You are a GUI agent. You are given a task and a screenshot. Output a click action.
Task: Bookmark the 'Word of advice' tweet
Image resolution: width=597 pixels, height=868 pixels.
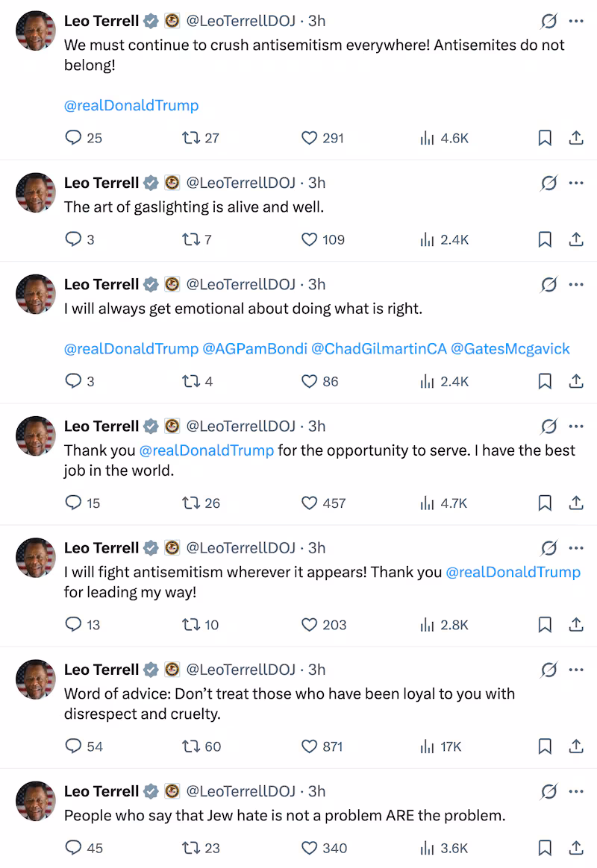point(544,746)
